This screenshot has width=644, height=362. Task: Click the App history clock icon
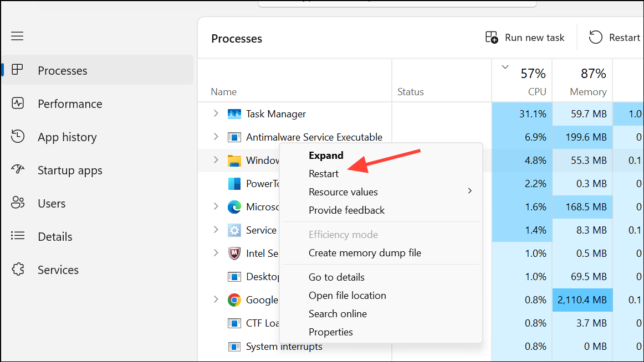[18, 136]
